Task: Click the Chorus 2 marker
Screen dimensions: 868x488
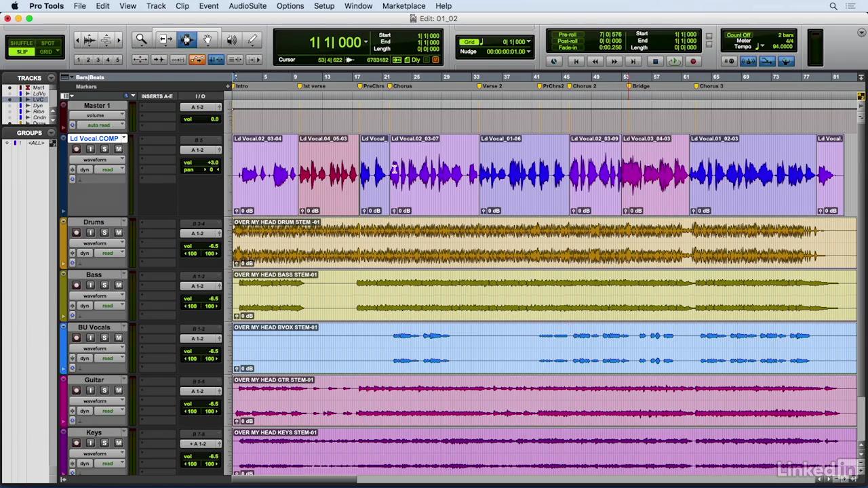Action: [583, 86]
